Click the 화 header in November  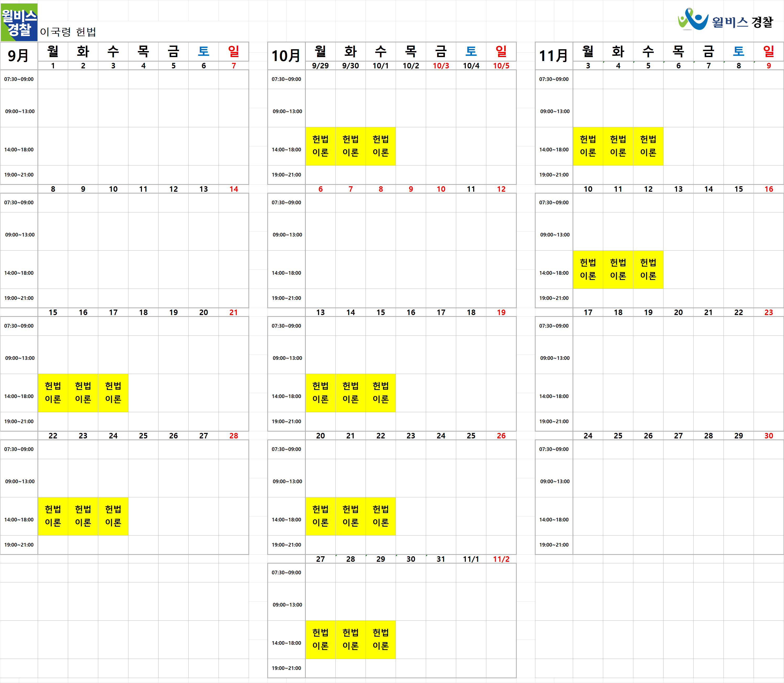(x=618, y=51)
